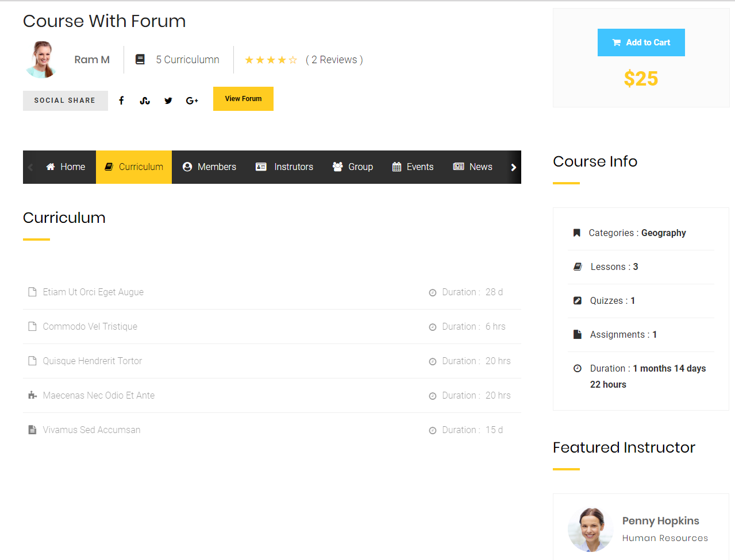Open the Geography category link

coord(664,233)
